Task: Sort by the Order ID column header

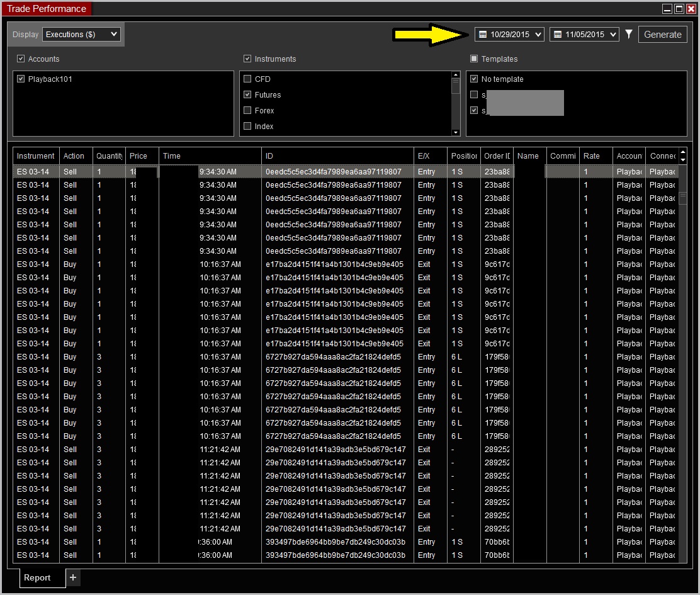Action: (x=497, y=156)
